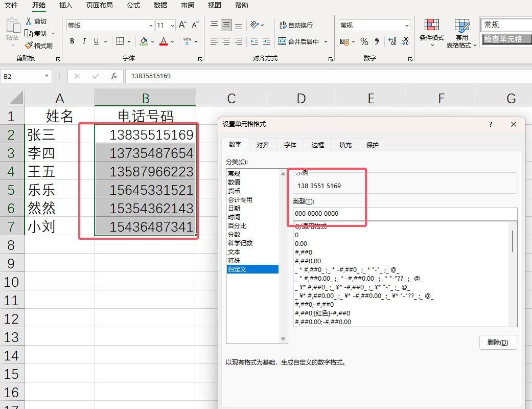Open the font group dialog launcher
The height and width of the screenshot is (409, 532).
click(200, 59)
